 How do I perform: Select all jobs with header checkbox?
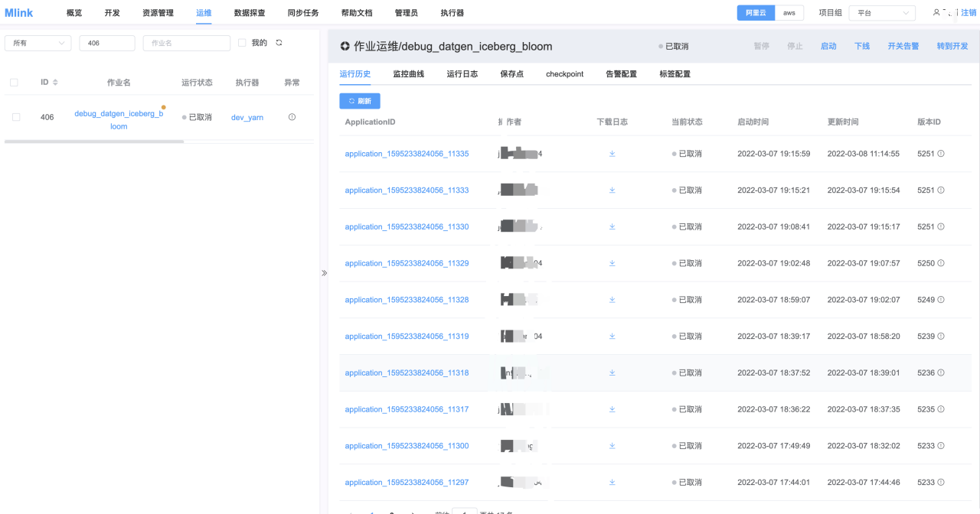[14, 83]
